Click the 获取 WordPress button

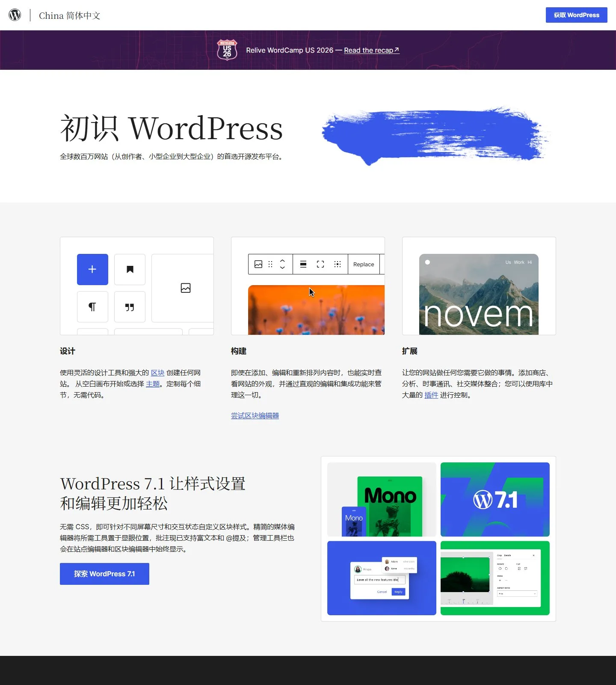coord(576,15)
